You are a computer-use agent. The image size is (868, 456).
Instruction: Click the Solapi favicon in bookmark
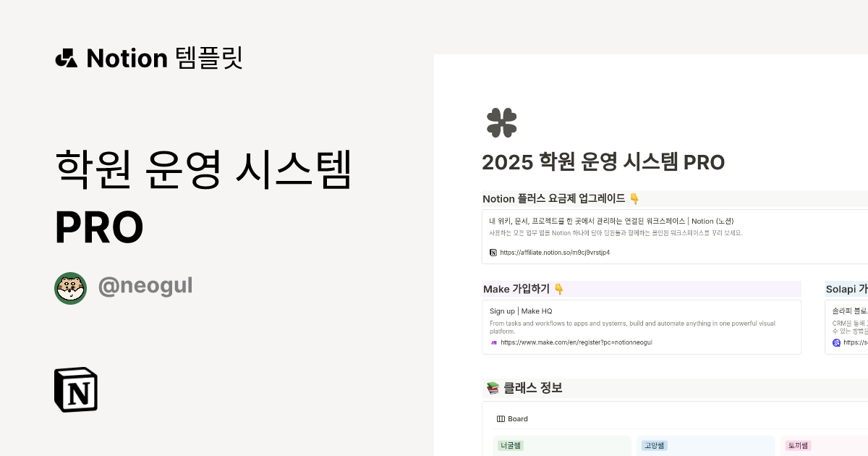(x=836, y=342)
